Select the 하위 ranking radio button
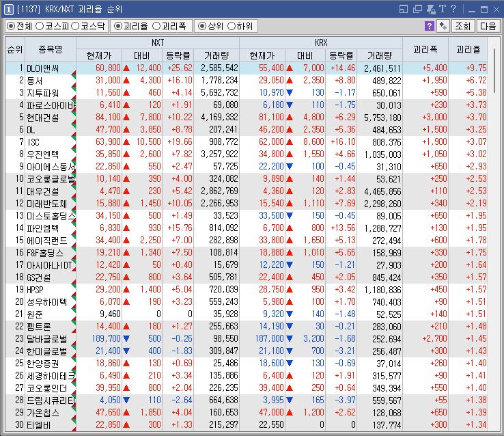Screen dimensions: 504x436 click(x=231, y=26)
